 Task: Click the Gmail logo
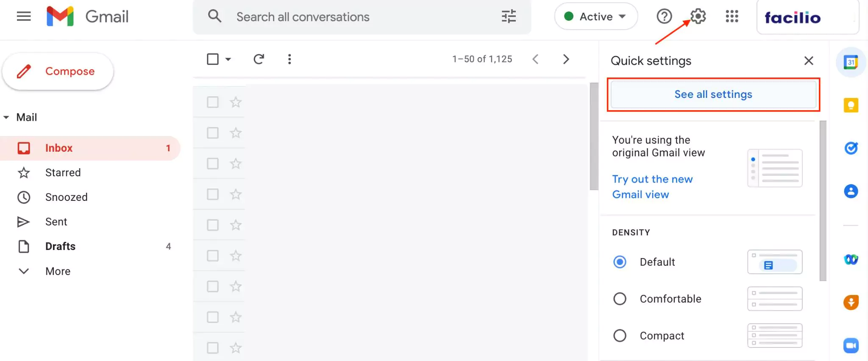(x=88, y=17)
